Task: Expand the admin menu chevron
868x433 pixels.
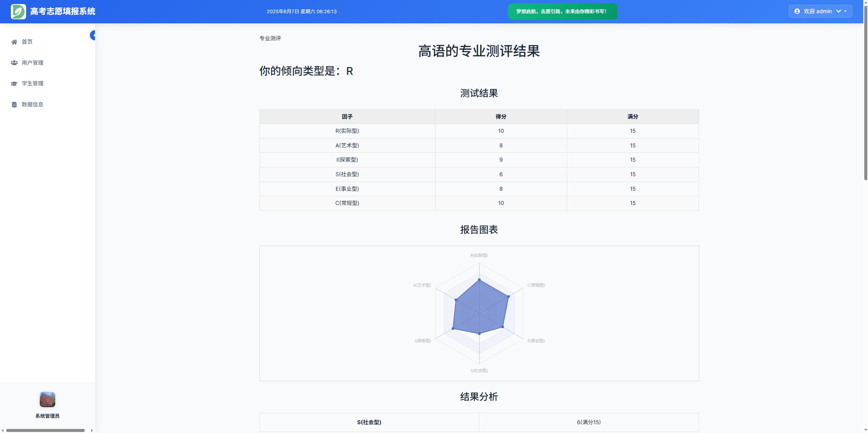Action: [839, 12]
